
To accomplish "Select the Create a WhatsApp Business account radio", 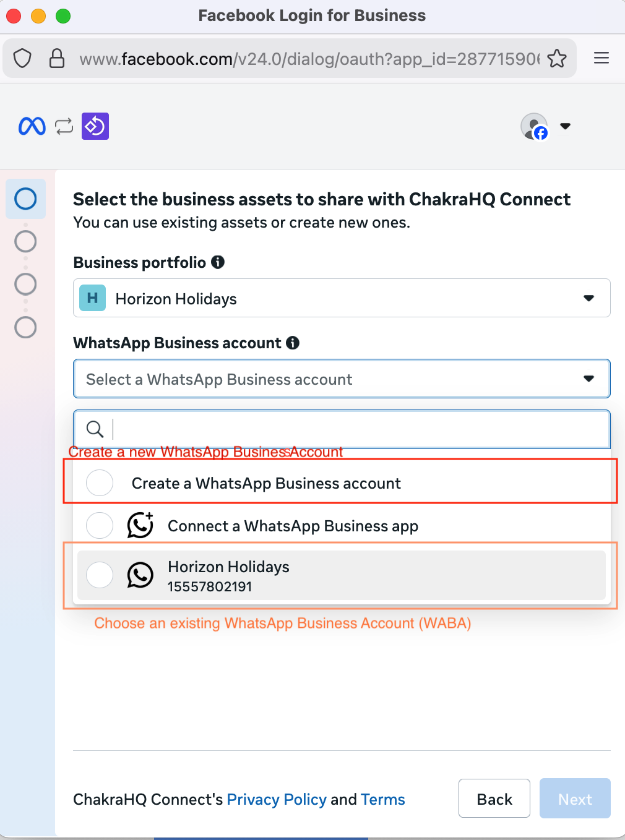I will (100, 483).
